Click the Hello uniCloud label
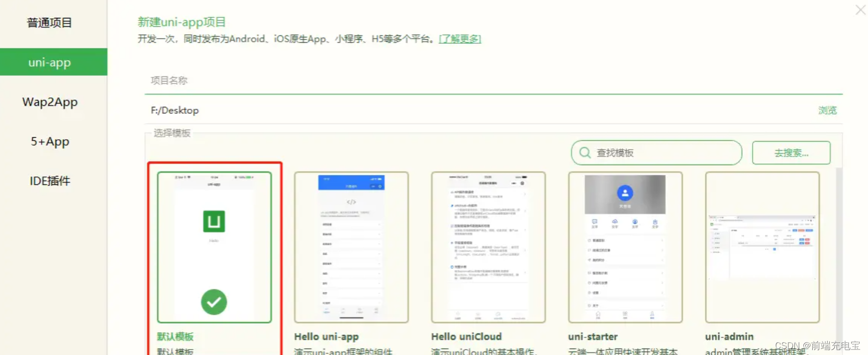The height and width of the screenshot is (355, 868). click(467, 337)
